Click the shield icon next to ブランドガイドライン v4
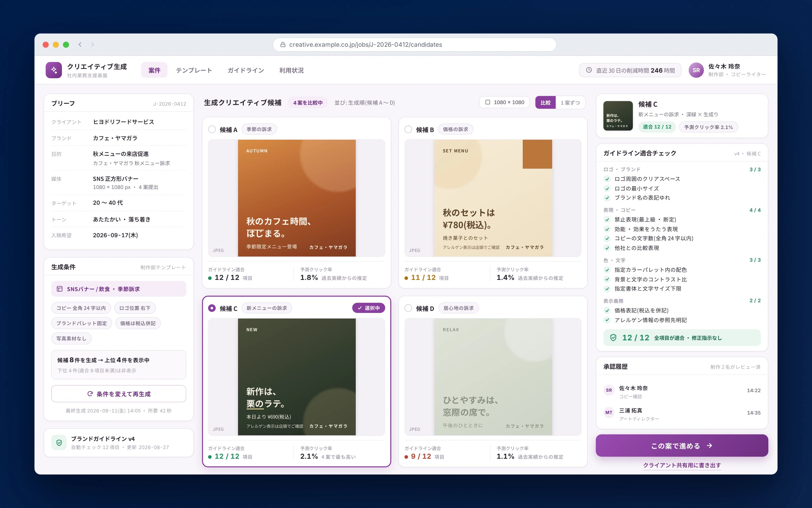Screen dimensions: 812x508 pos(59,442)
